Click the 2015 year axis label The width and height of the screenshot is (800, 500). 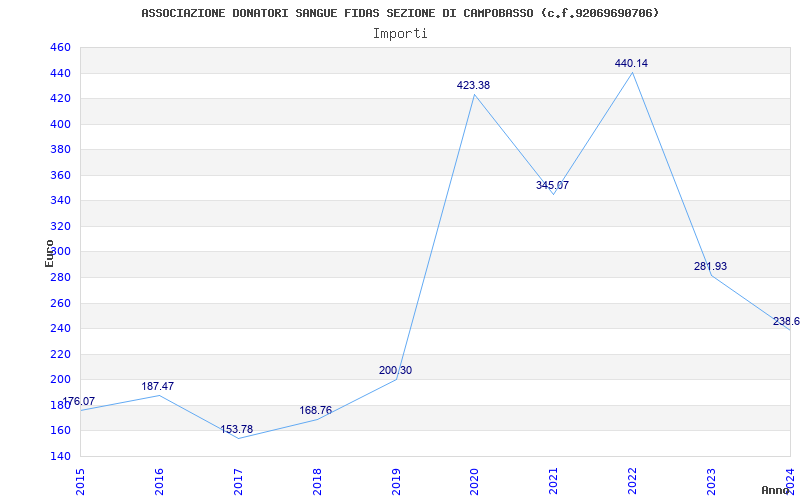(x=80, y=482)
